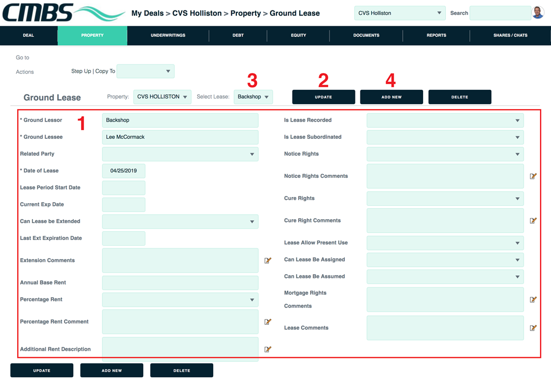Image resolution: width=551 pixels, height=392 pixels.
Task: Switch to the Deal tab
Action: point(29,35)
